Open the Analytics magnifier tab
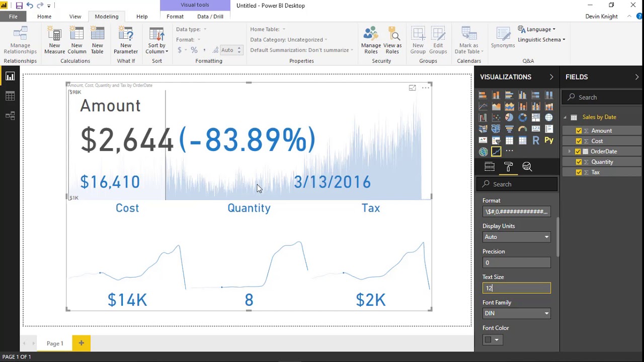The image size is (644, 362). pos(527,167)
